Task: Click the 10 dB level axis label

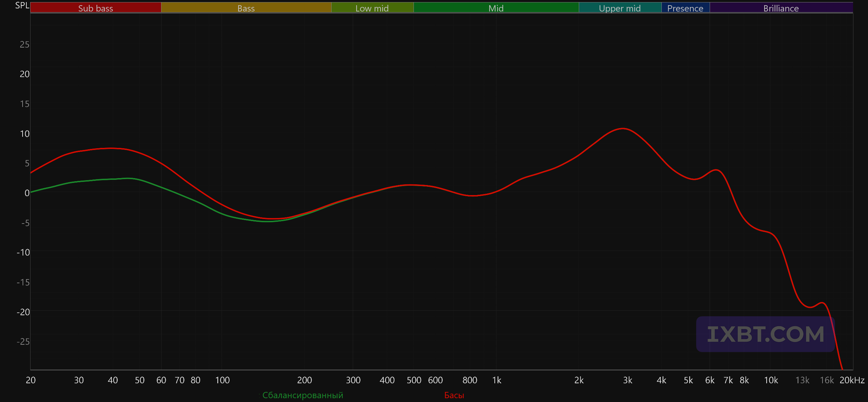Action: tap(25, 134)
